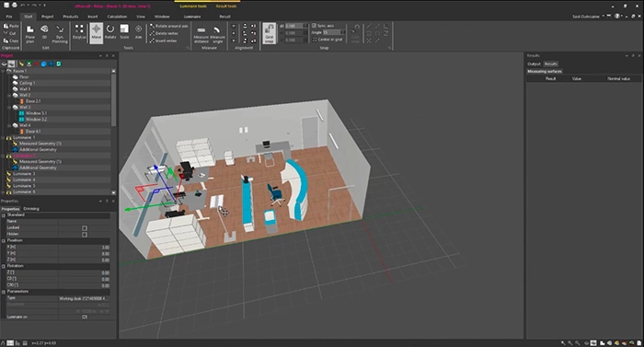This screenshot has height=347, width=644.
Task: Select Door 4.1 in the project tree
Action: (33, 131)
